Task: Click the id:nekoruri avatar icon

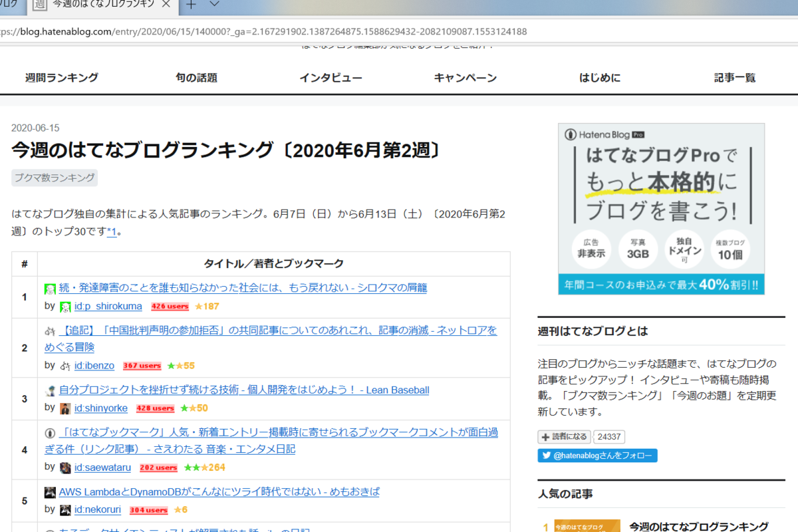Action: pos(65,509)
